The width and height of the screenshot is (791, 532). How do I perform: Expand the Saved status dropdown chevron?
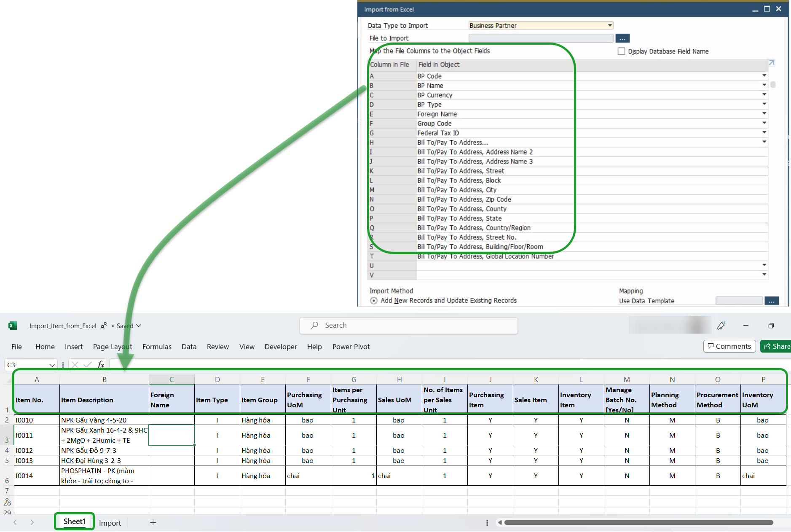[139, 326]
